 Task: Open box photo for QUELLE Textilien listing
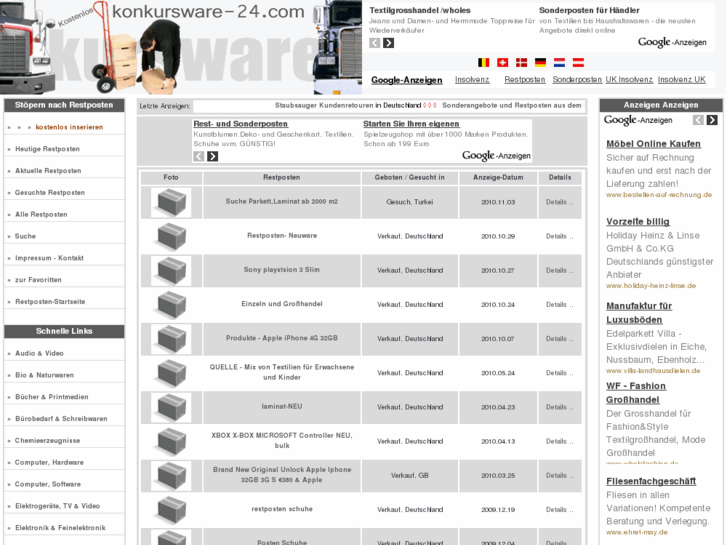pyautogui.click(x=171, y=373)
